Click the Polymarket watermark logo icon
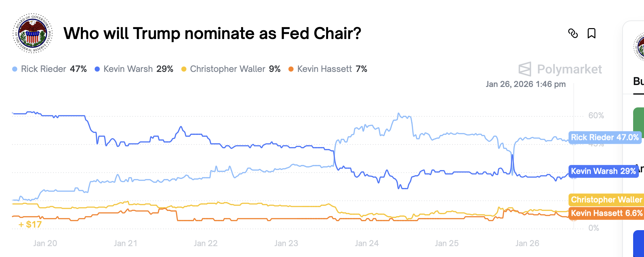 tap(525, 69)
